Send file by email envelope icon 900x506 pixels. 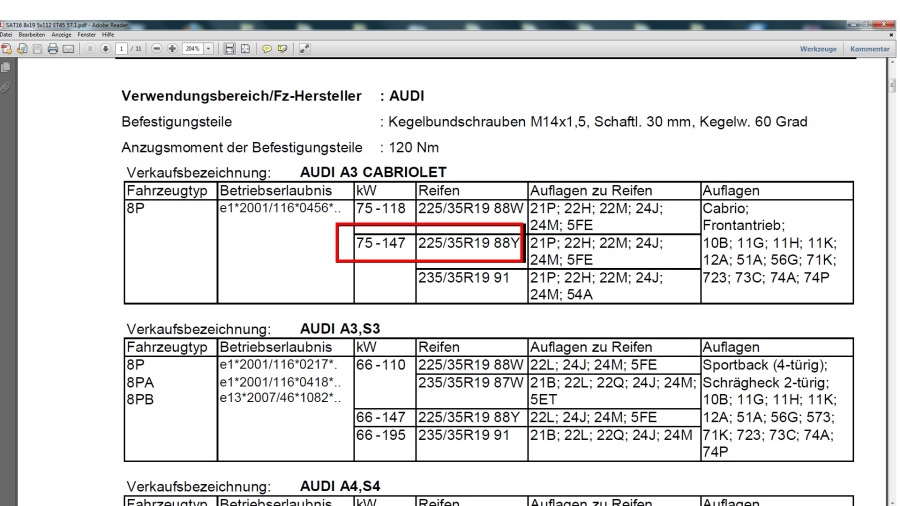pyautogui.click(x=68, y=49)
